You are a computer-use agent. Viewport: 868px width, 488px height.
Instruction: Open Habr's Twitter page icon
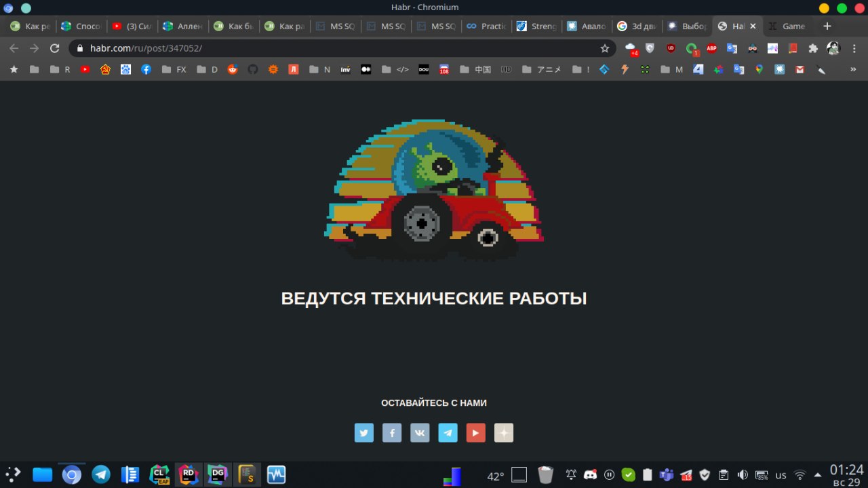click(364, 432)
